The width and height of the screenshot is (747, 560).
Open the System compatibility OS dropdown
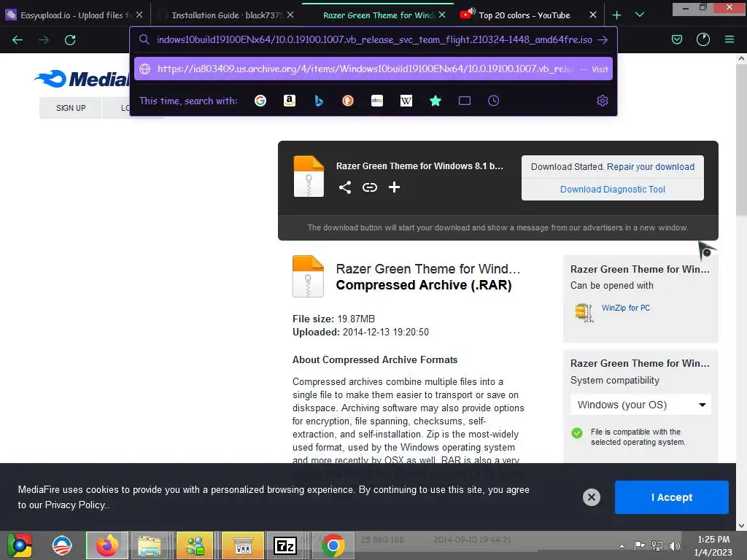[640, 405]
